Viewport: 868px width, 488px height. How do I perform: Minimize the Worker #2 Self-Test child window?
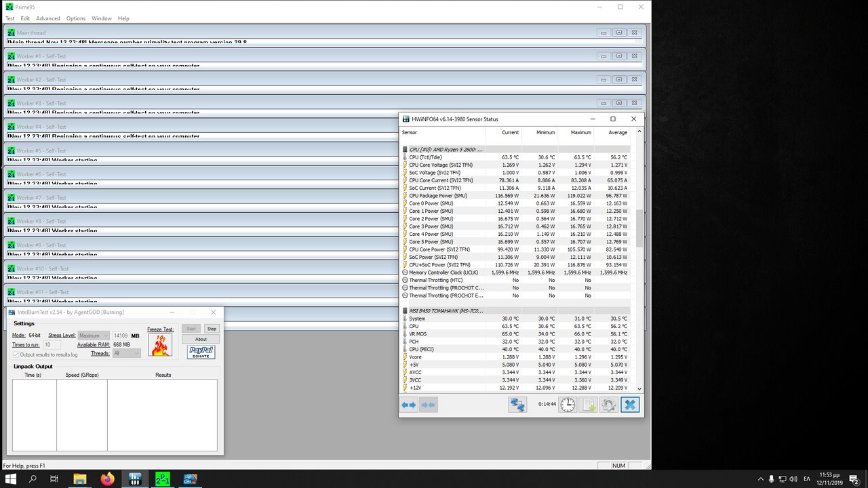pyautogui.click(x=604, y=79)
